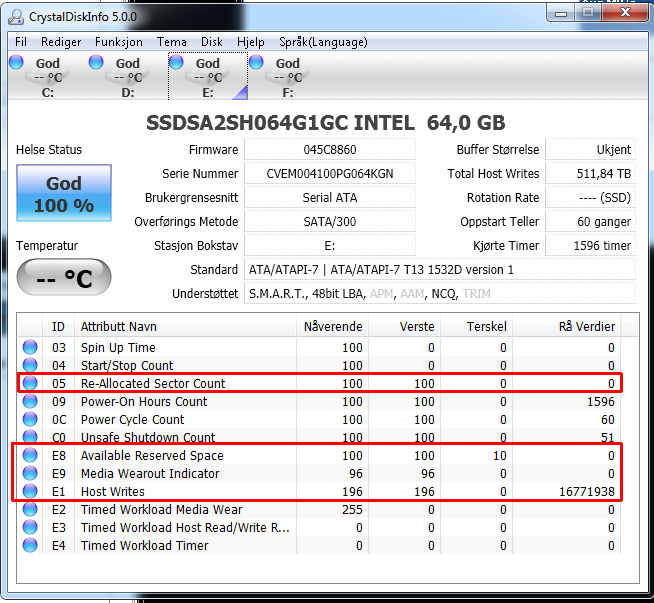
Task: Click the Nåverende column header
Action: pyautogui.click(x=332, y=327)
